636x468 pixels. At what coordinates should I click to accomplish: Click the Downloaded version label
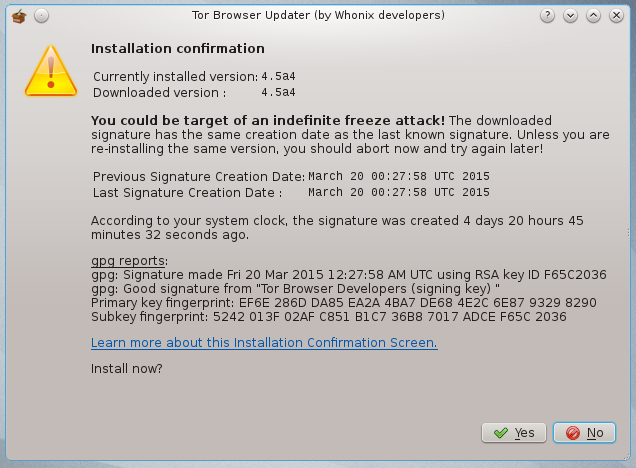(x=159, y=93)
